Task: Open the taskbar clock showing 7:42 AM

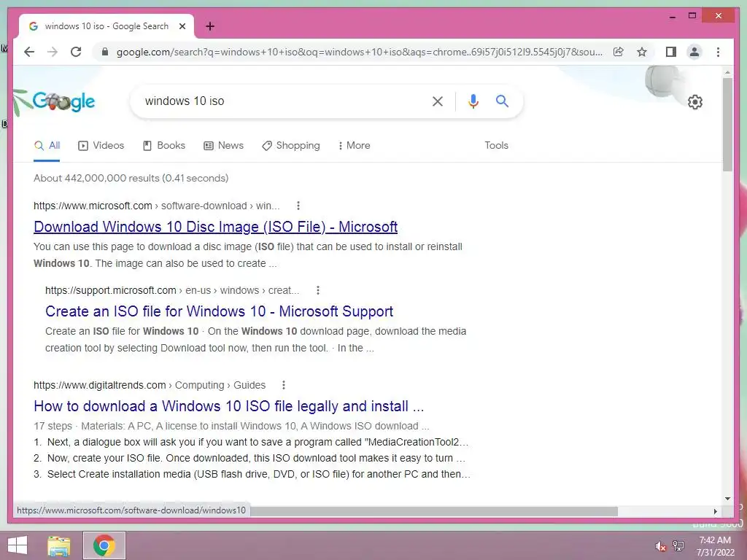Action: click(x=715, y=546)
